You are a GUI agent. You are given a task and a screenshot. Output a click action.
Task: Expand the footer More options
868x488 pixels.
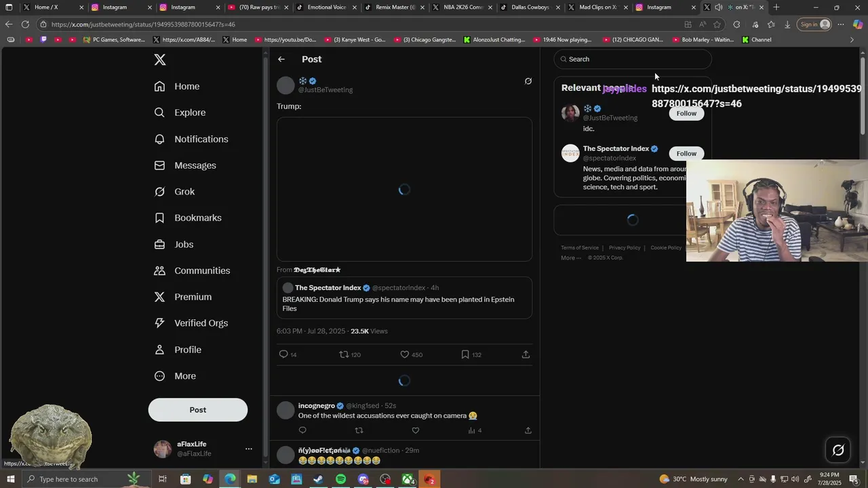[570, 258]
